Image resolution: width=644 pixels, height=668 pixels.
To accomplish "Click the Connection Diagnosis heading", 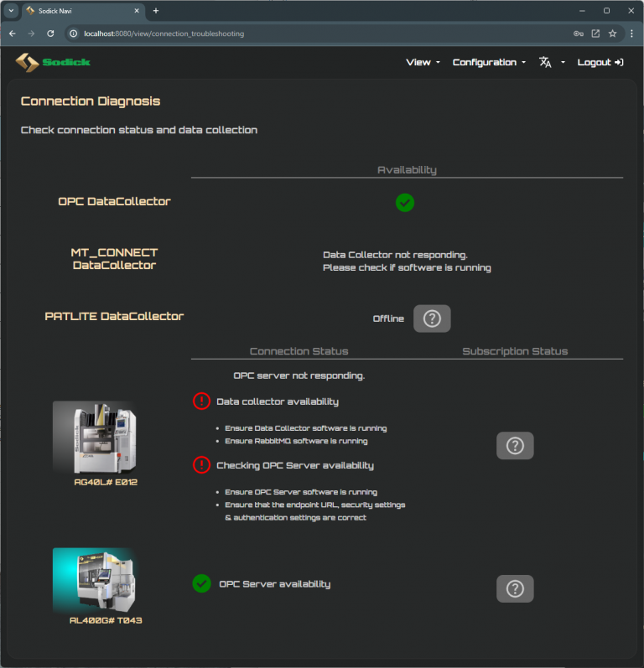I will pos(91,101).
